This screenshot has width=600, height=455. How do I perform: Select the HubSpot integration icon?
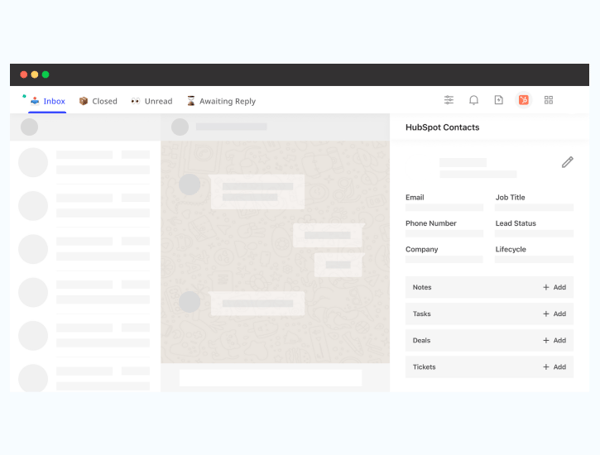[x=523, y=100]
